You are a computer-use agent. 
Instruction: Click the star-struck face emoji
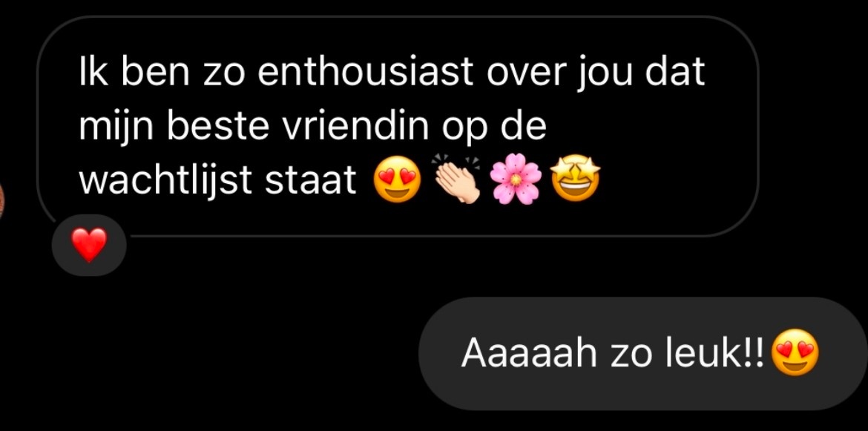[576, 177]
